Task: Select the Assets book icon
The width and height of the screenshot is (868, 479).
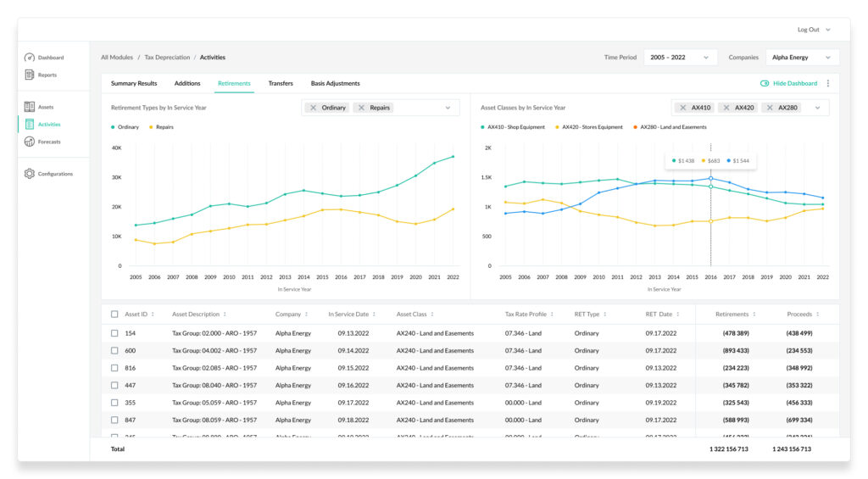Action: (30, 106)
